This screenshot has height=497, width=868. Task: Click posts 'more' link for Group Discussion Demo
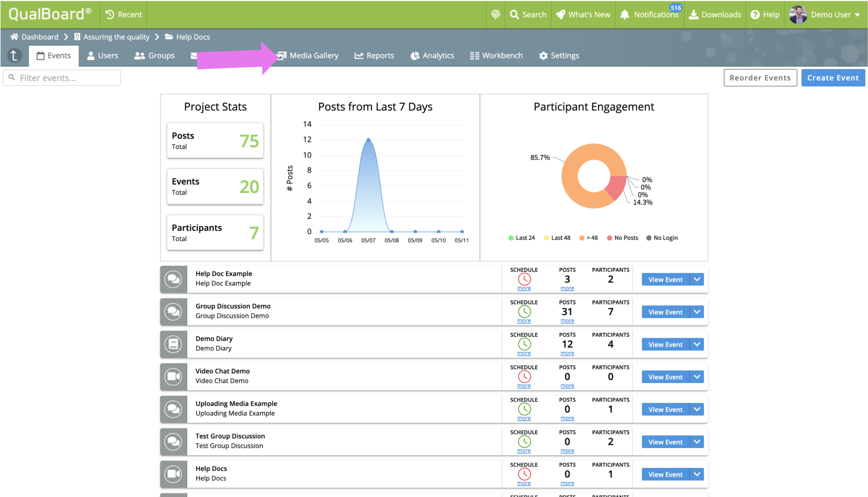coord(567,321)
